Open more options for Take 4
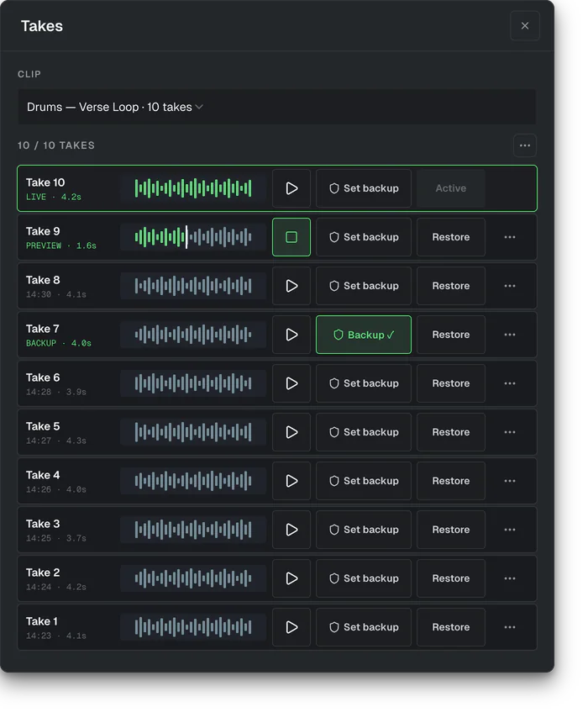588x723 pixels. point(510,481)
